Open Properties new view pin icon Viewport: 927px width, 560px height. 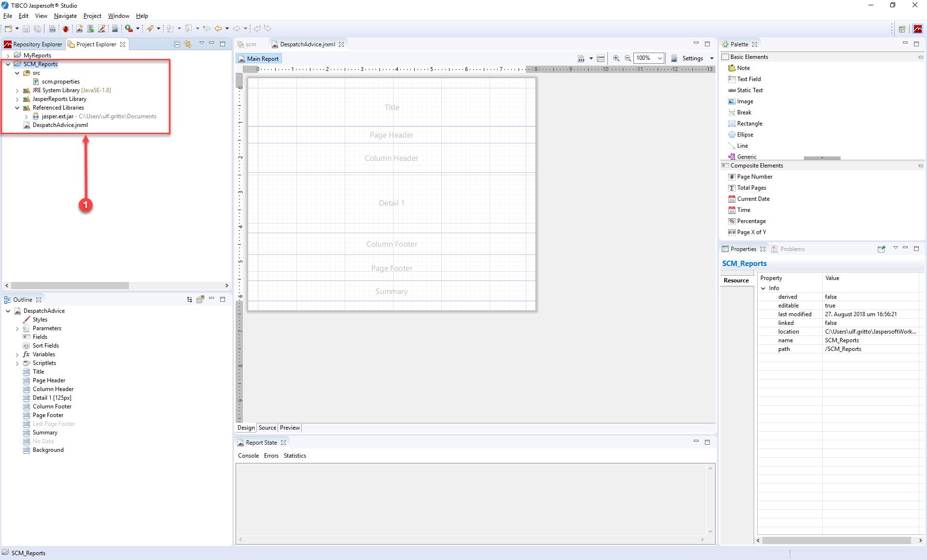(881, 249)
